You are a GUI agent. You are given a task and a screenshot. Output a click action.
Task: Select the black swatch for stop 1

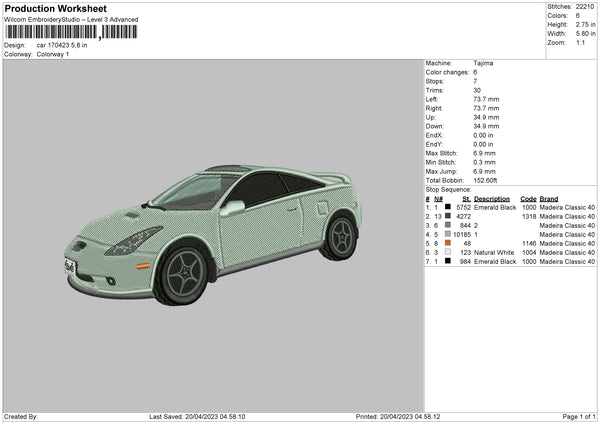tap(449, 207)
